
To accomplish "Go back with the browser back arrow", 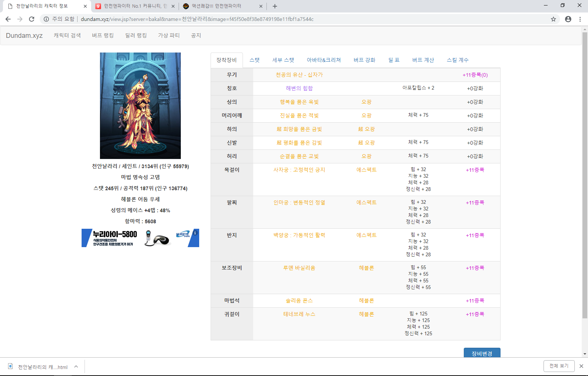I will 8,19.
